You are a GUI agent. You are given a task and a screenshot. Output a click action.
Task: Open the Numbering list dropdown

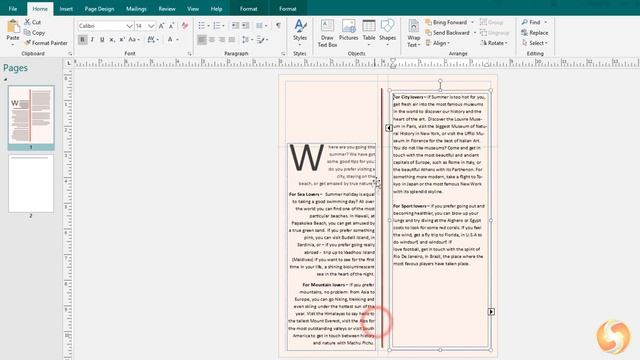[x=219, y=26]
